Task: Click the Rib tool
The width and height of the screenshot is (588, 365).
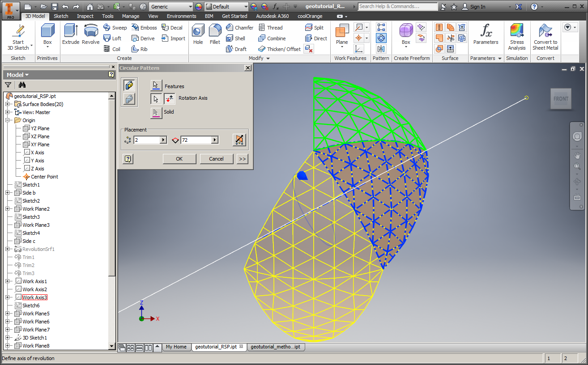Action: click(x=139, y=49)
